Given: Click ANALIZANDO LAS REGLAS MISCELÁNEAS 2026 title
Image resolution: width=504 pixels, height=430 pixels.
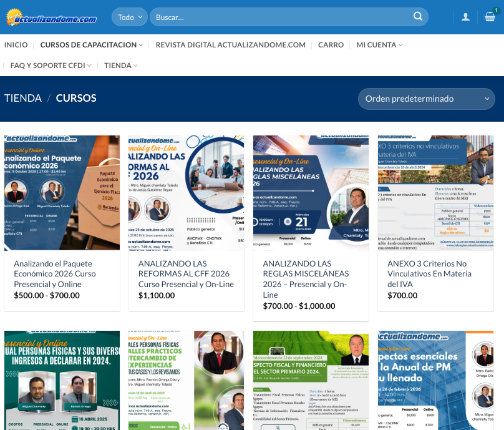Looking at the screenshot, I should click(306, 279).
